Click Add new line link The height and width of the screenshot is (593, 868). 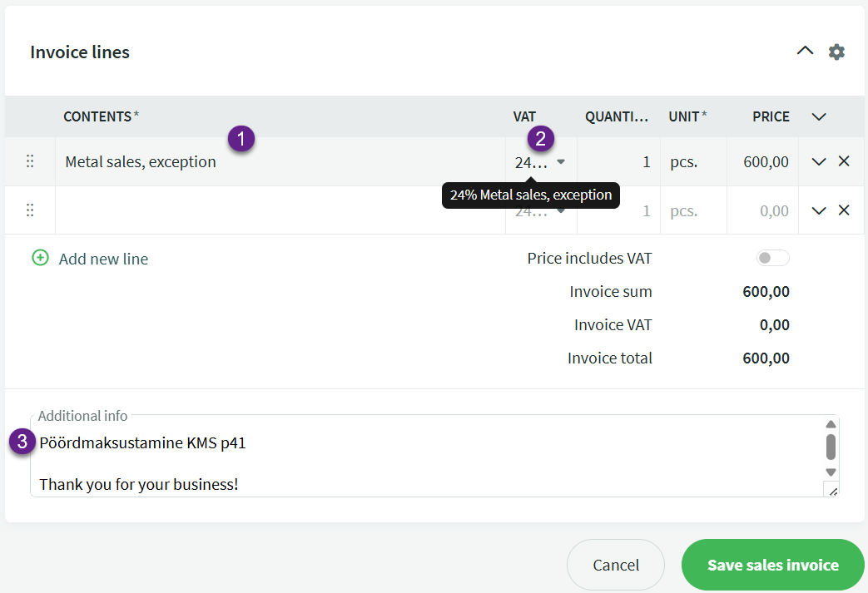click(103, 259)
